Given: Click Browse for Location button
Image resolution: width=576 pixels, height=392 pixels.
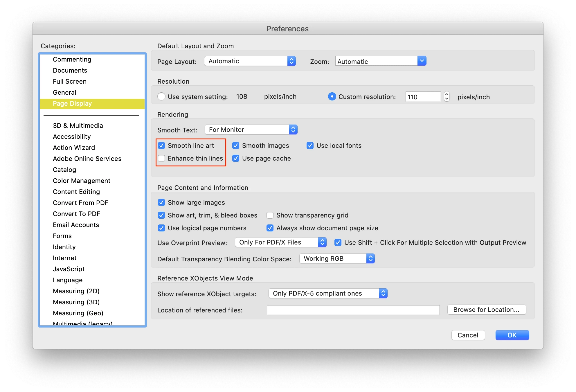Looking at the screenshot, I should click(x=486, y=310).
